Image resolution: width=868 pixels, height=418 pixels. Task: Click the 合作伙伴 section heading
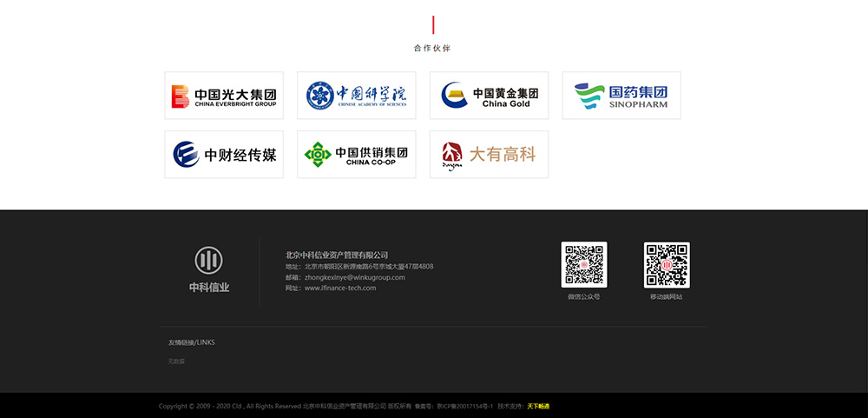[433, 49]
